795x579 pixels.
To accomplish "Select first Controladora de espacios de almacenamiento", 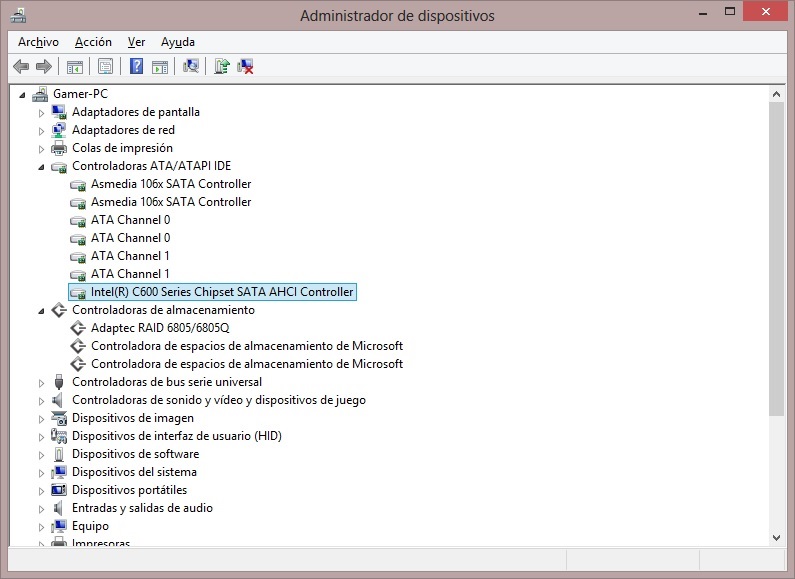I will (x=247, y=346).
